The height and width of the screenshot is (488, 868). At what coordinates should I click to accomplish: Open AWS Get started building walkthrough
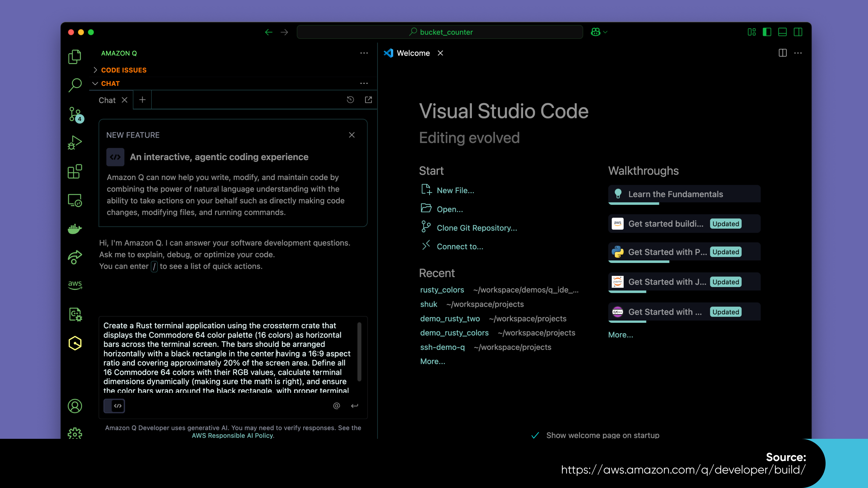684,223
